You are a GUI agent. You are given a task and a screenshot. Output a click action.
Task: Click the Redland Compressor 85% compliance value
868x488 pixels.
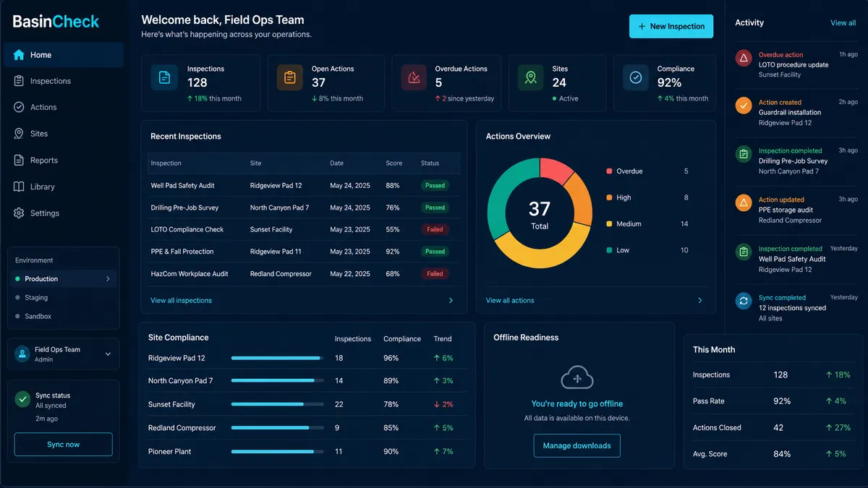(x=391, y=428)
